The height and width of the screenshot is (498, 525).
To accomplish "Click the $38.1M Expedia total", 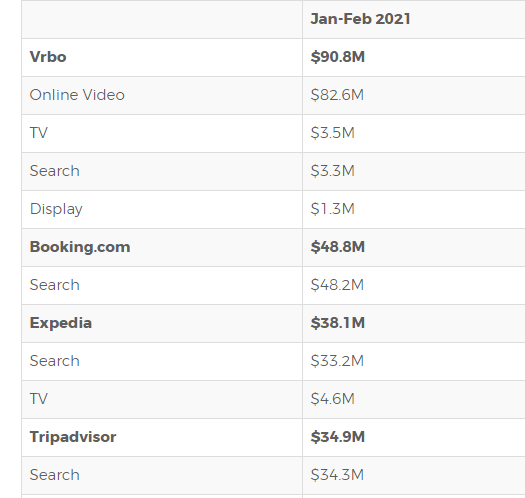I will click(x=338, y=323).
